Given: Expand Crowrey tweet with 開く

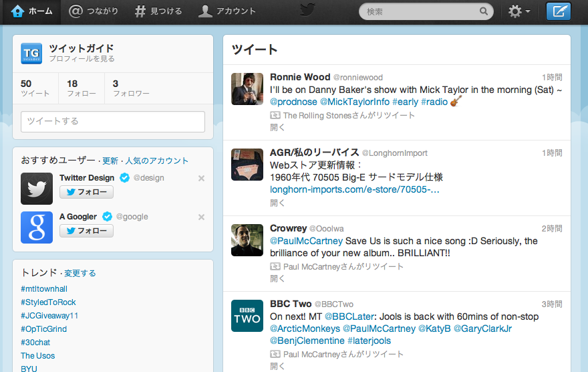Looking at the screenshot, I should (277, 278).
